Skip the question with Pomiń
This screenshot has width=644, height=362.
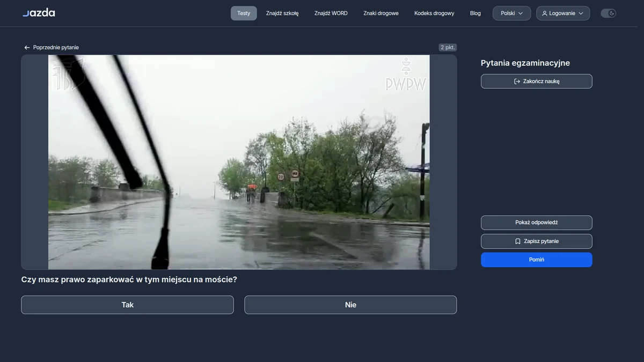pos(537,260)
